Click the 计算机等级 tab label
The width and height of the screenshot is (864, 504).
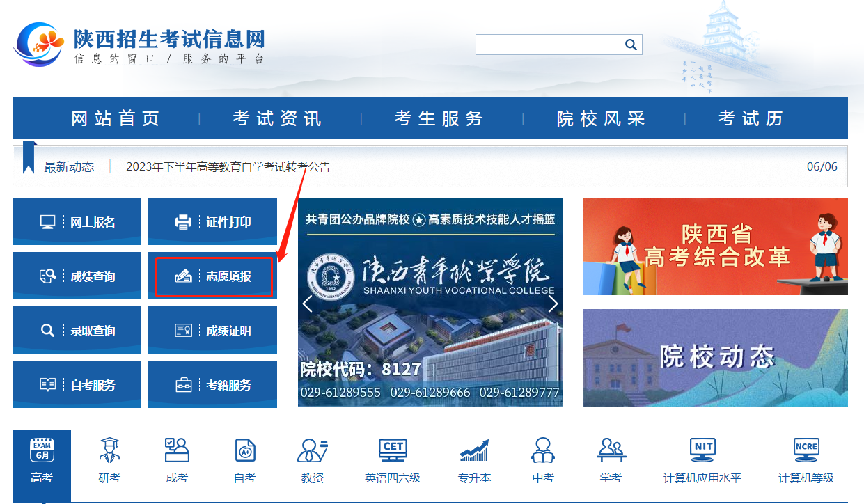806,478
